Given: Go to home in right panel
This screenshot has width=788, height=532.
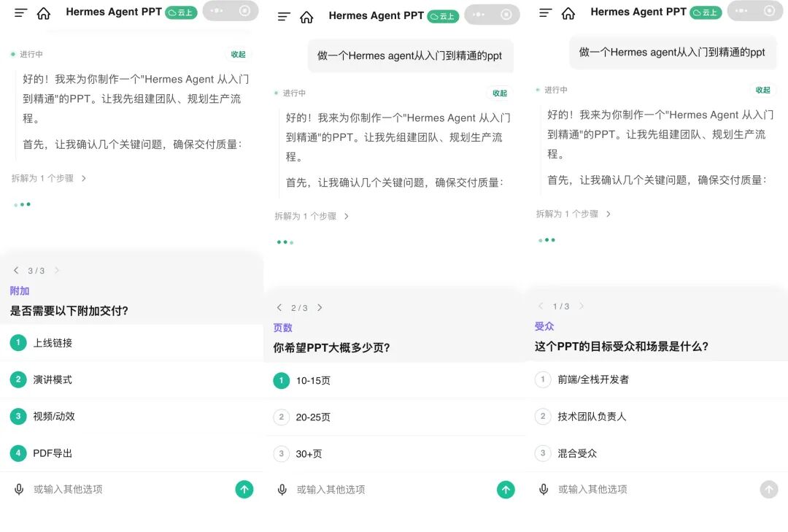Looking at the screenshot, I should pyautogui.click(x=568, y=13).
